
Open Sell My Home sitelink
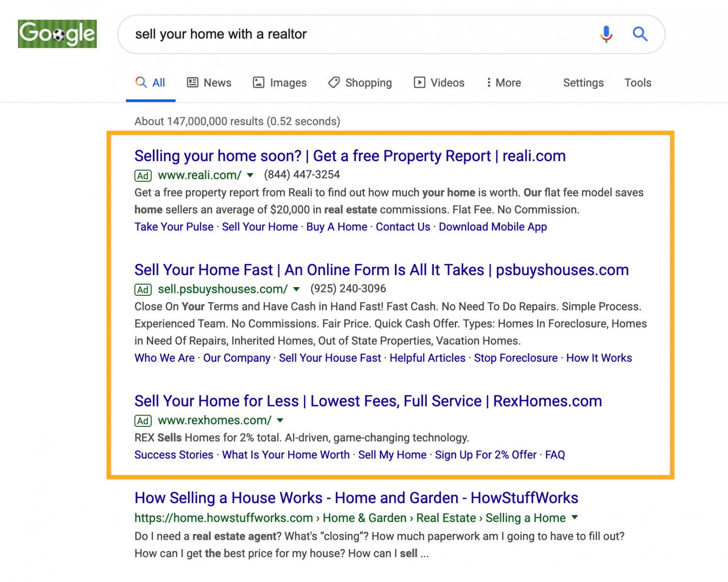point(392,455)
